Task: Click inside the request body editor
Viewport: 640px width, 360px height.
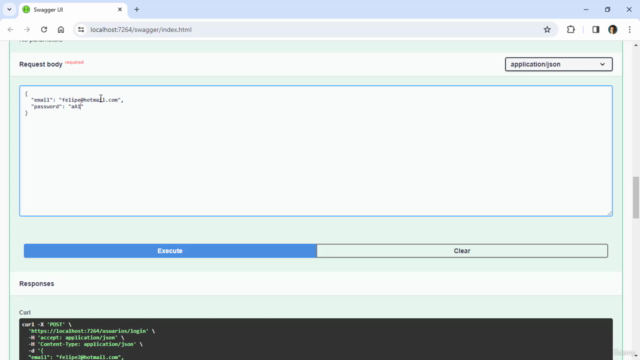Action: (316, 151)
